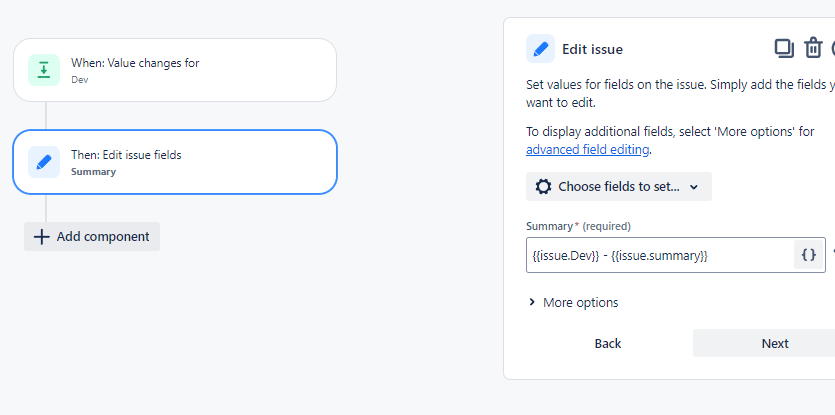
Task: Click the pencil icon next to Edit issue heading
Action: point(540,49)
